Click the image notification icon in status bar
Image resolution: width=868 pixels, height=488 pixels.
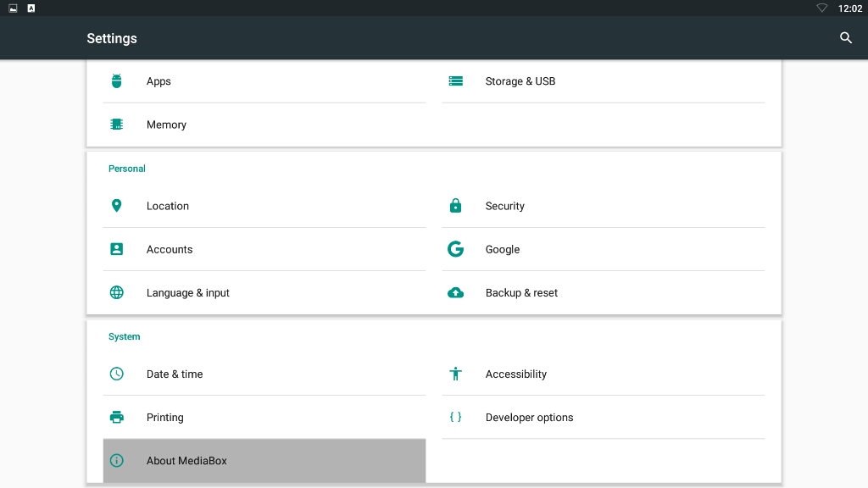(x=13, y=8)
